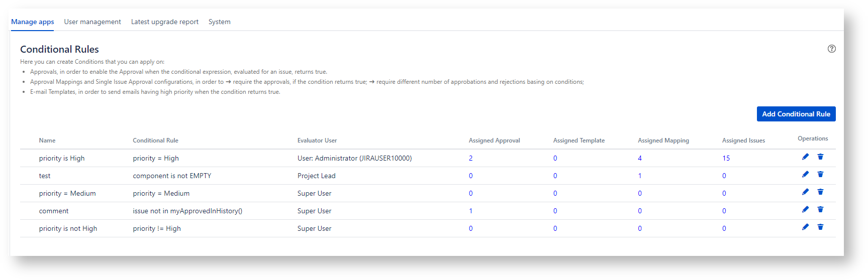The image size is (868, 280).
Task: Edit the 'priority = Medium' rule
Action: coord(805,192)
